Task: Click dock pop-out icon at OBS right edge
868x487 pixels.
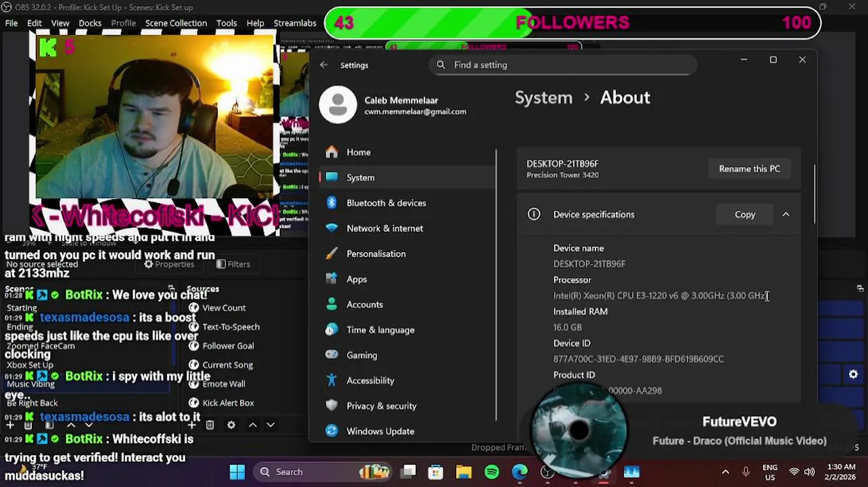Action: click(x=860, y=289)
